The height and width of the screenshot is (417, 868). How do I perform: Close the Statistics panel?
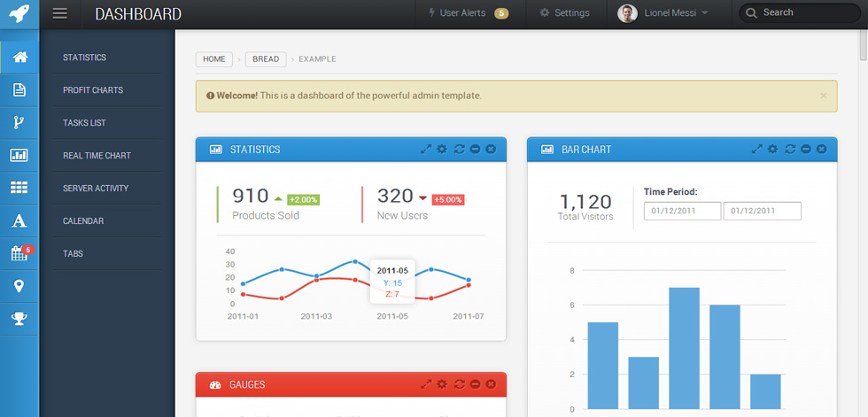[x=491, y=150]
